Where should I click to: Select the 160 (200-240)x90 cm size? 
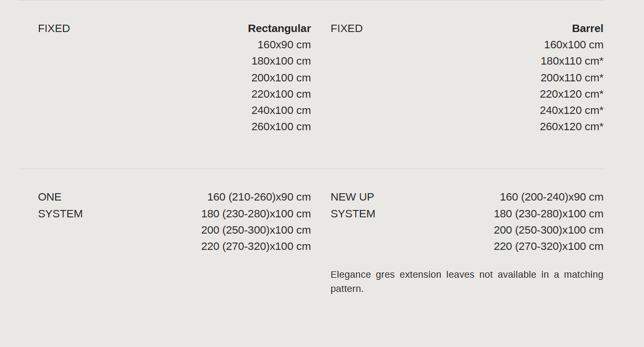[x=552, y=197]
